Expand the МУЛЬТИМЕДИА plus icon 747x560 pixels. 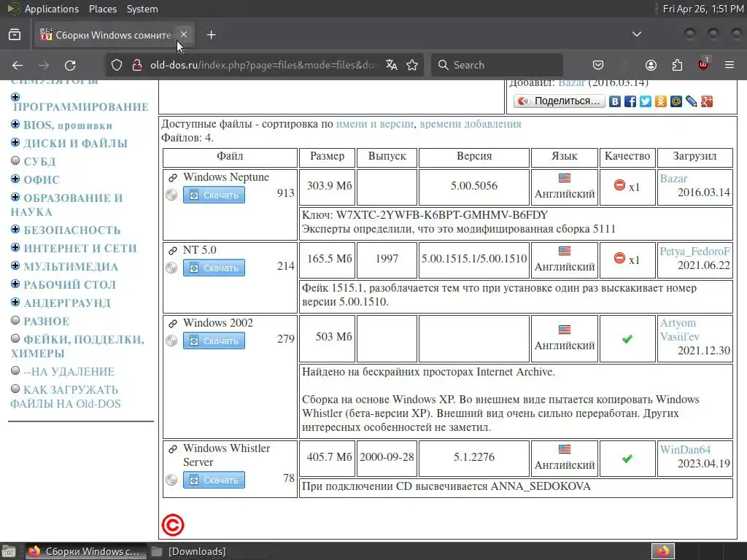tap(15, 265)
